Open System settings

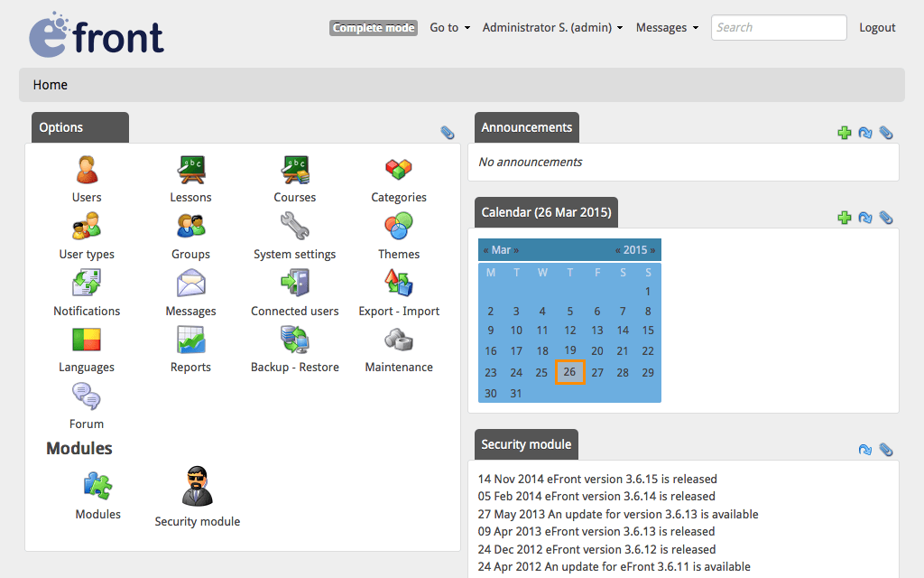(x=294, y=226)
